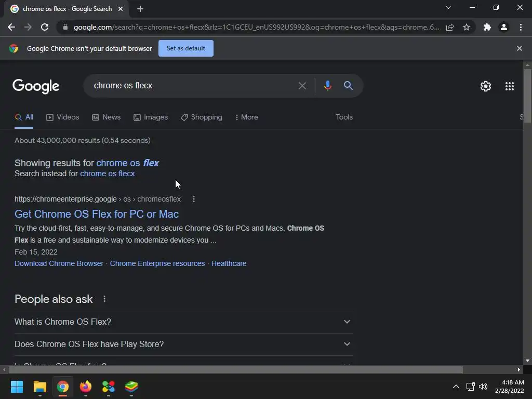Open search Tools options
Image resolution: width=532 pixels, height=399 pixels.
click(344, 117)
